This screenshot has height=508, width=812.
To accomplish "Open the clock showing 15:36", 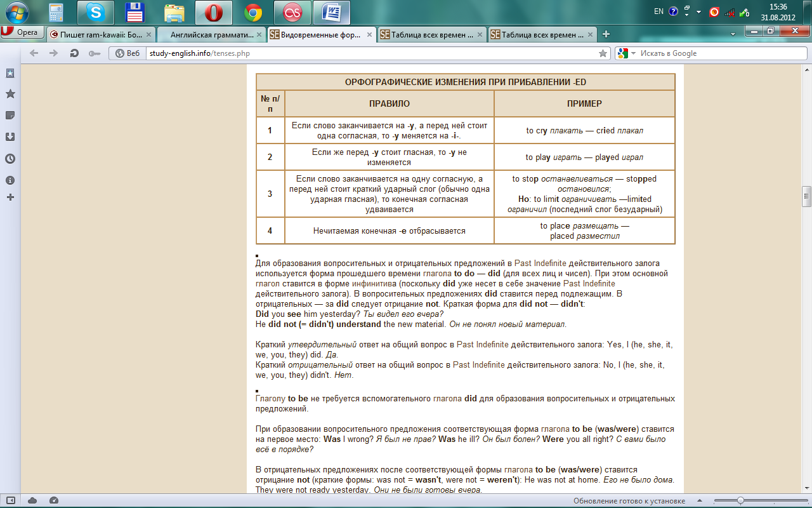I will [x=778, y=12].
